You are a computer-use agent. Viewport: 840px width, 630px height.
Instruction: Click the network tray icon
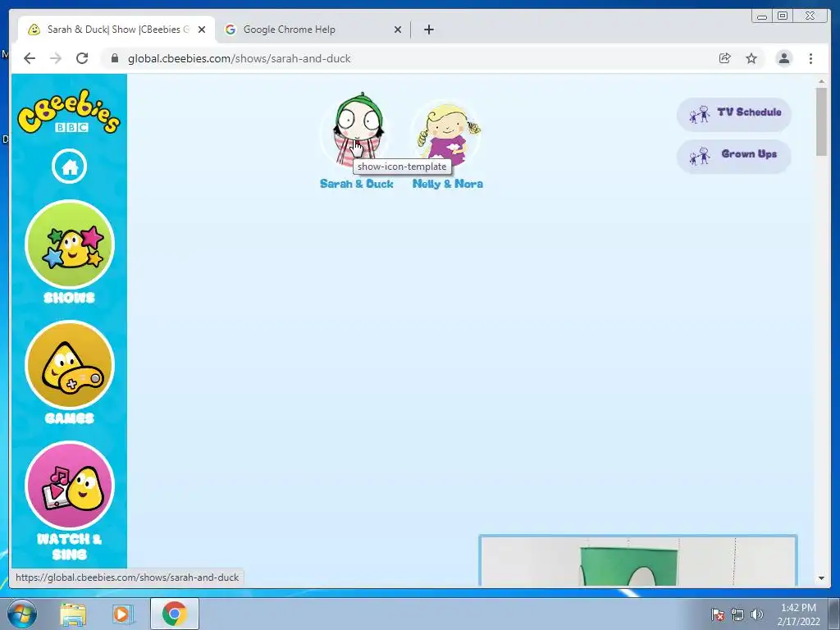click(x=737, y=614)
